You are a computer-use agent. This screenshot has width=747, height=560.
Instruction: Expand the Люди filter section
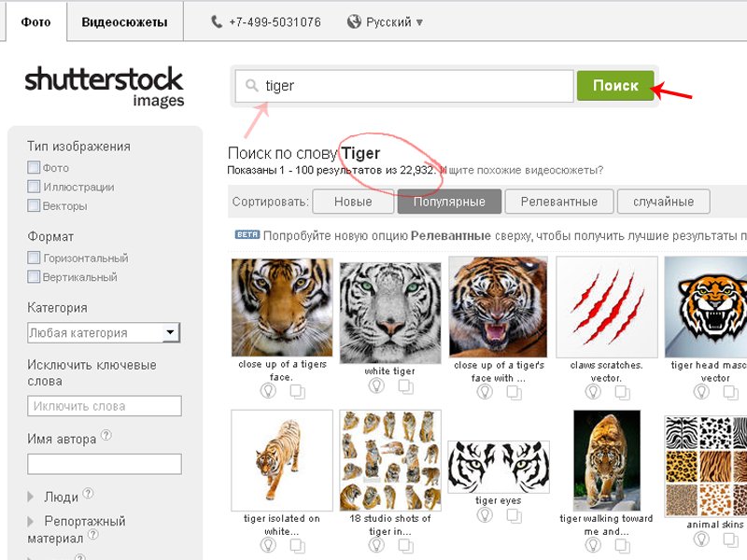click(61, 497)
